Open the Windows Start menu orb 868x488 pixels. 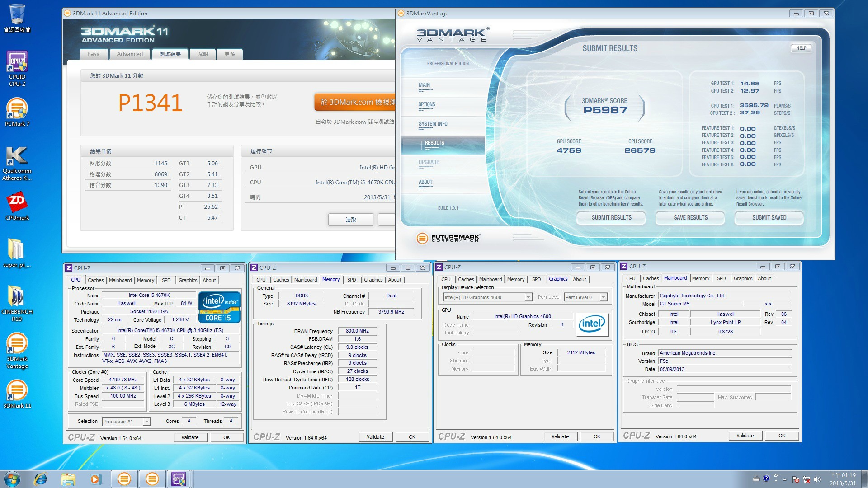12,479
